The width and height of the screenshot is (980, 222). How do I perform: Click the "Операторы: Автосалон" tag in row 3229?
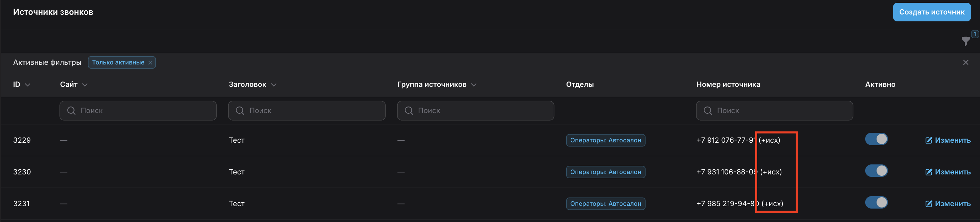[605, 140]
